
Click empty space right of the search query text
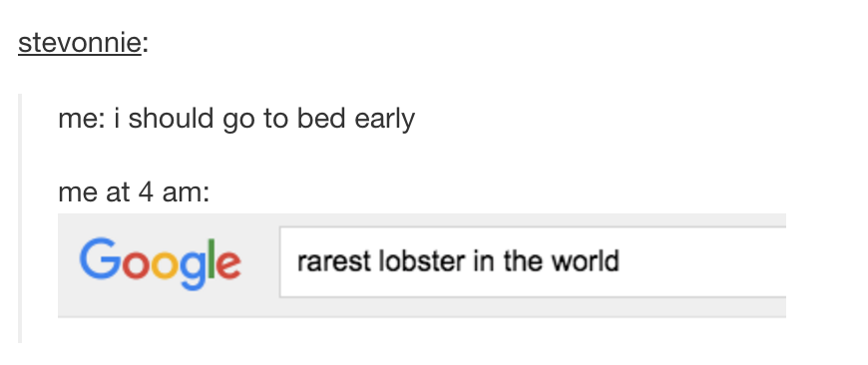pos(703,262)
